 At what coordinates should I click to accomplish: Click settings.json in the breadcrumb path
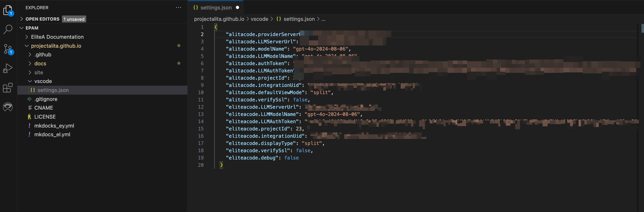tap(299, 19)
